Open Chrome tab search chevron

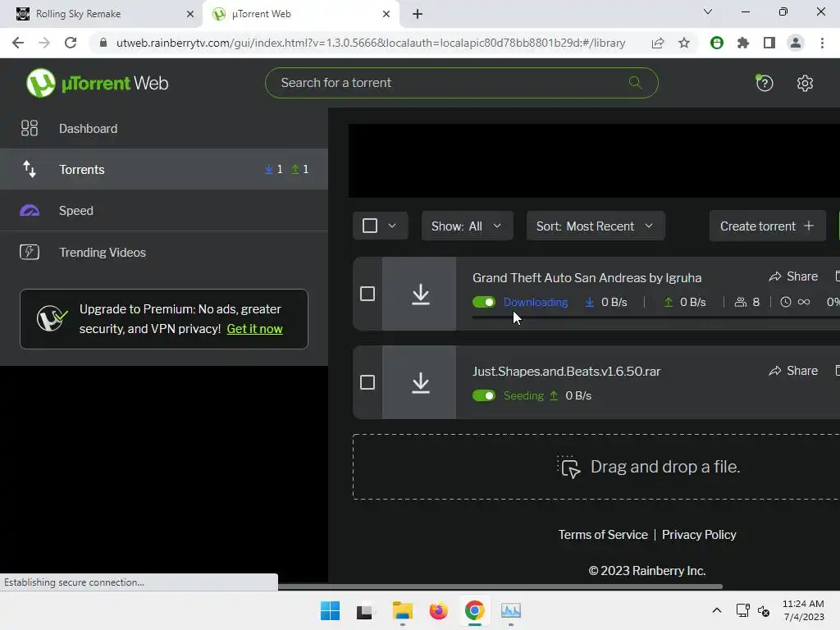click(708, 11)
